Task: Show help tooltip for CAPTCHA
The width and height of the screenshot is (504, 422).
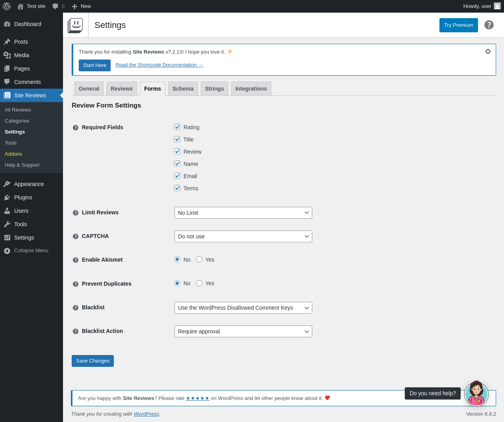Action: tap(76, 236)
